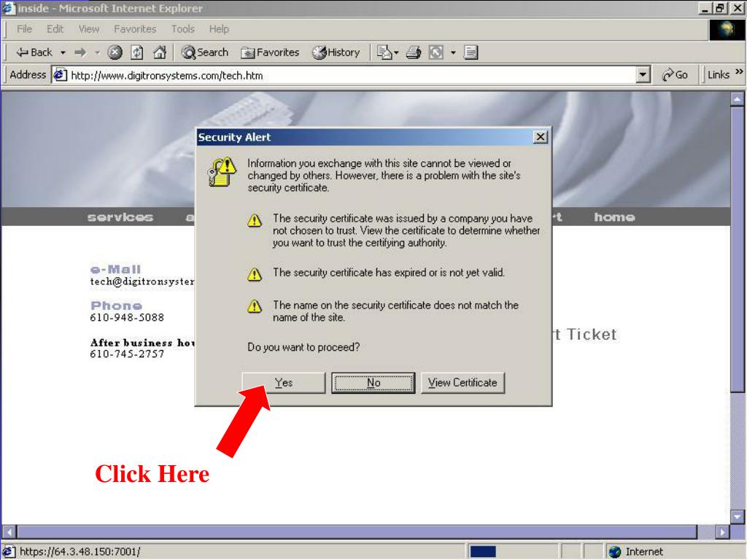Click the Mail toolbar icon
747x560 pixels.
pos(384,52)
